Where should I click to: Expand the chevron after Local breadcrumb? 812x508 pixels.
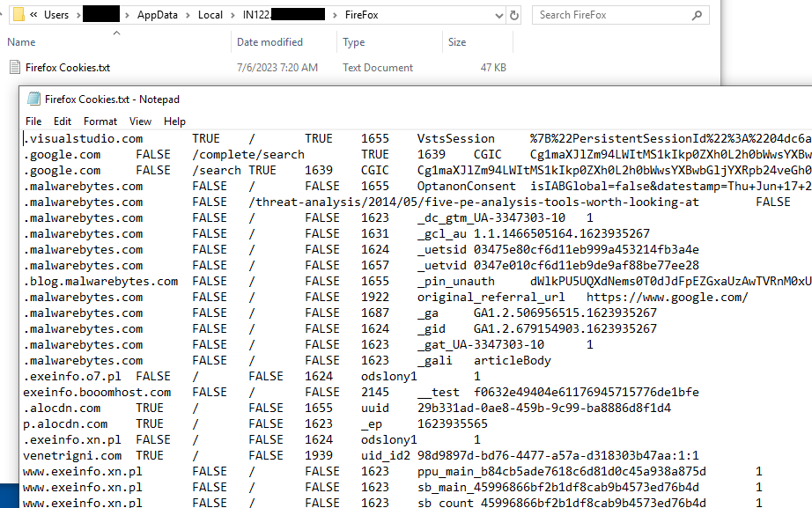pos(233,15)
